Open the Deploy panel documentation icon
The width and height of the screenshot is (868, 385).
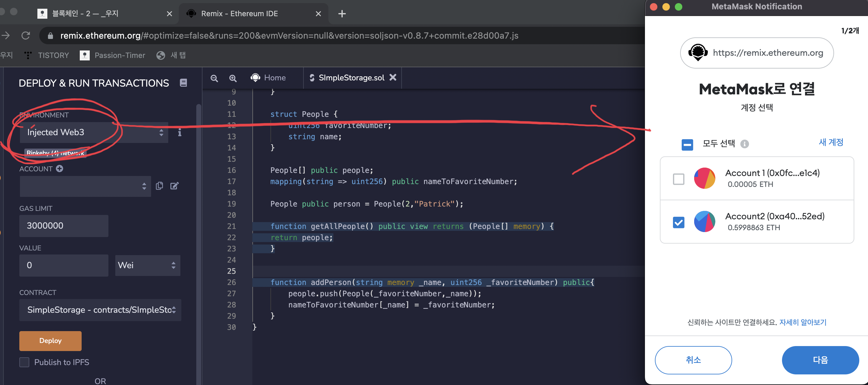(x=183, y=83)
